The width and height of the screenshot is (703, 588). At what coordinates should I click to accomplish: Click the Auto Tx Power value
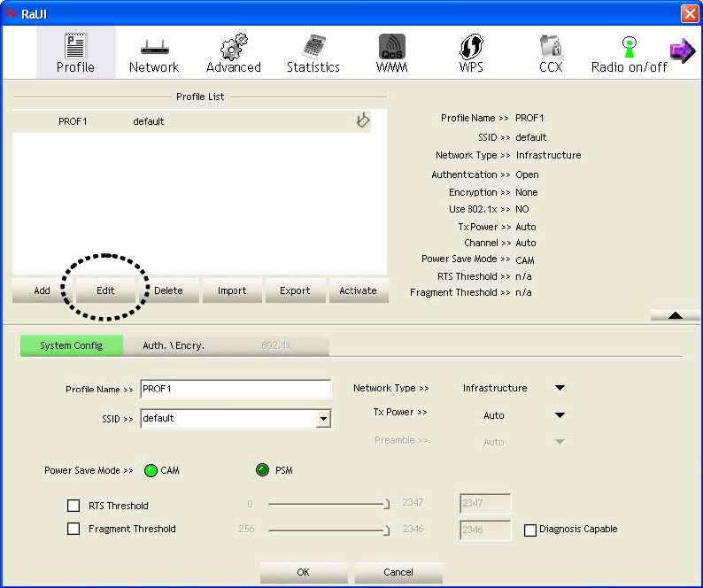pyautogui.click(x=494, y=415)
